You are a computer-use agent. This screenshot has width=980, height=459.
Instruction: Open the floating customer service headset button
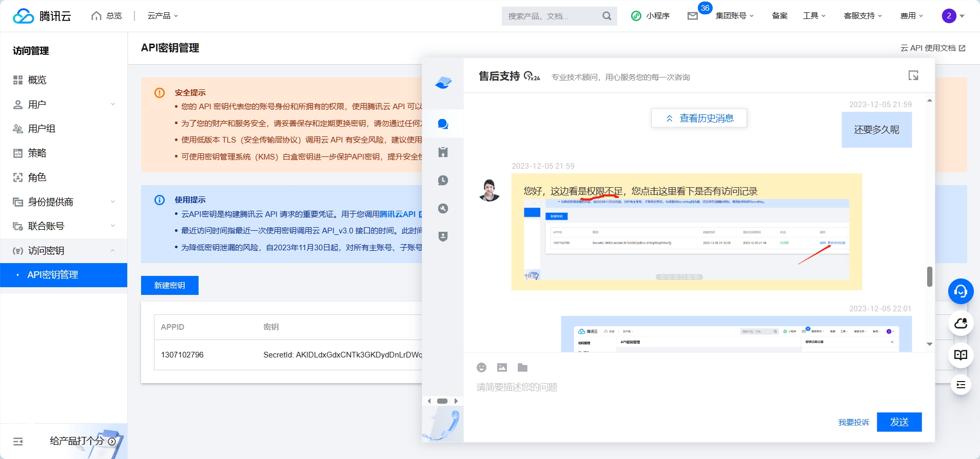961,291
